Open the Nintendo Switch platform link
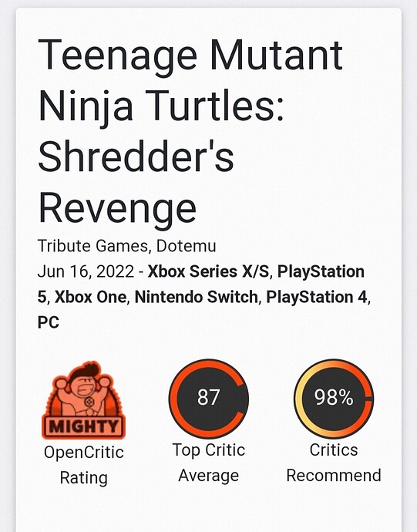417x532 pixels. [x=197, y=297]
